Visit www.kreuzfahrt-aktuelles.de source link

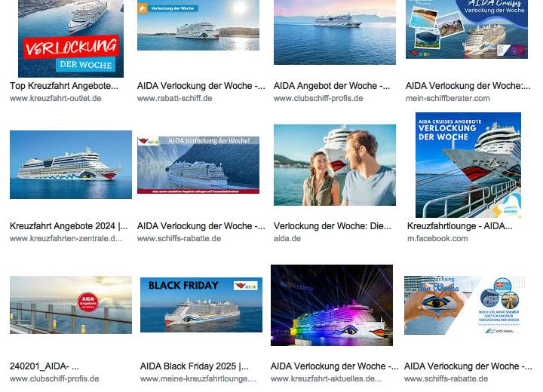pyautogui.click(x=326, y=379)
